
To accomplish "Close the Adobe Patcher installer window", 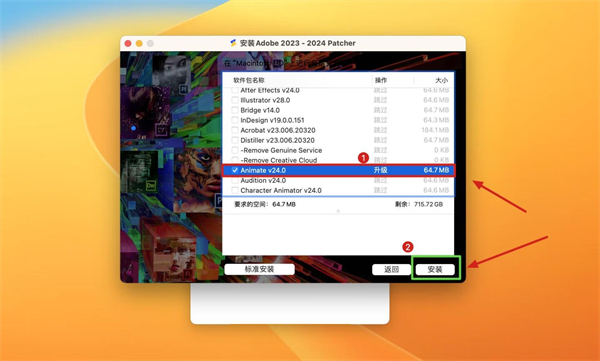I will pos(128,44).
